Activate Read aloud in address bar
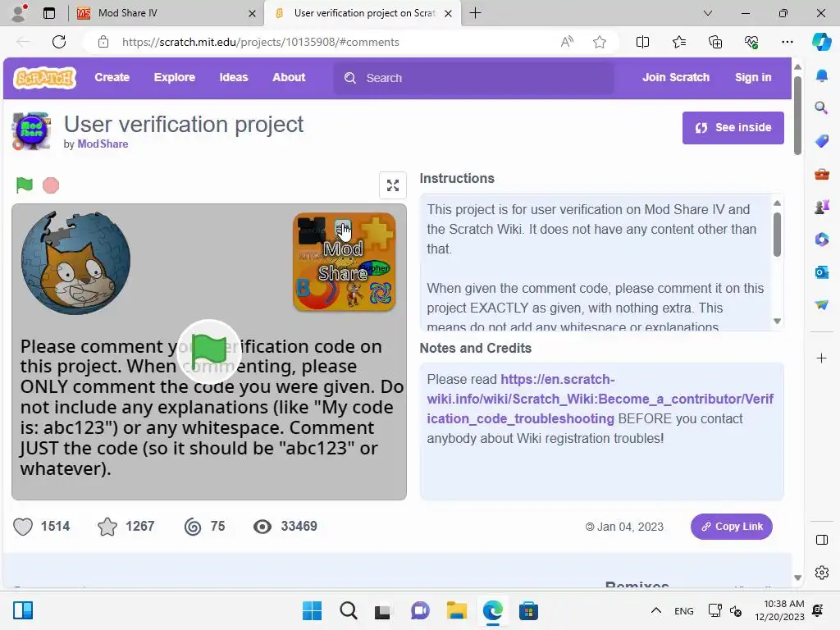840x630 pixels. 567,42
